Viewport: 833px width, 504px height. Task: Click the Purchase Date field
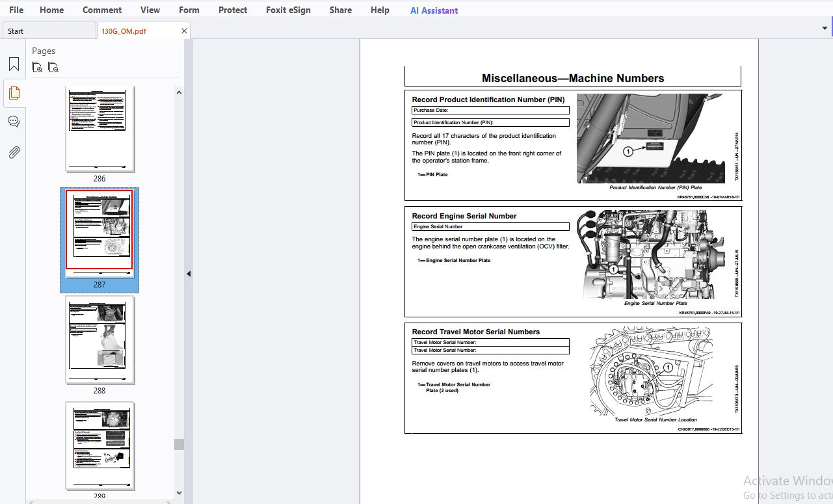(490, 111)
